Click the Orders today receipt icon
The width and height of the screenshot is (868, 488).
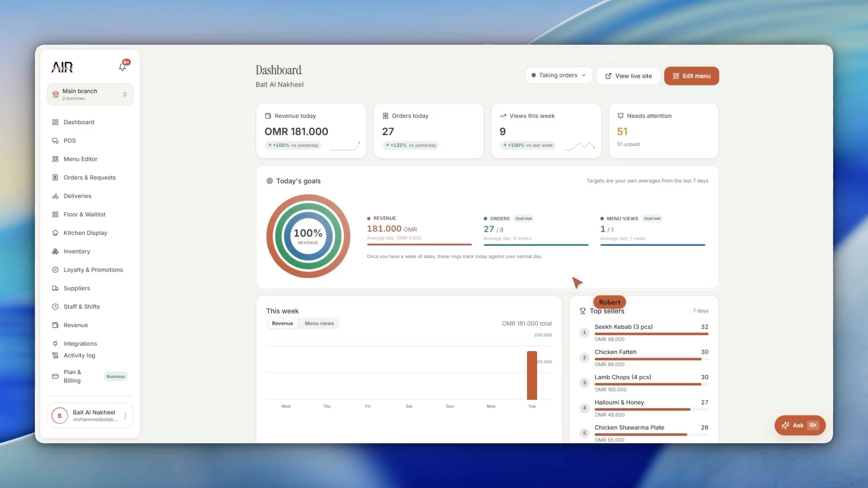(x=386, y=116)
